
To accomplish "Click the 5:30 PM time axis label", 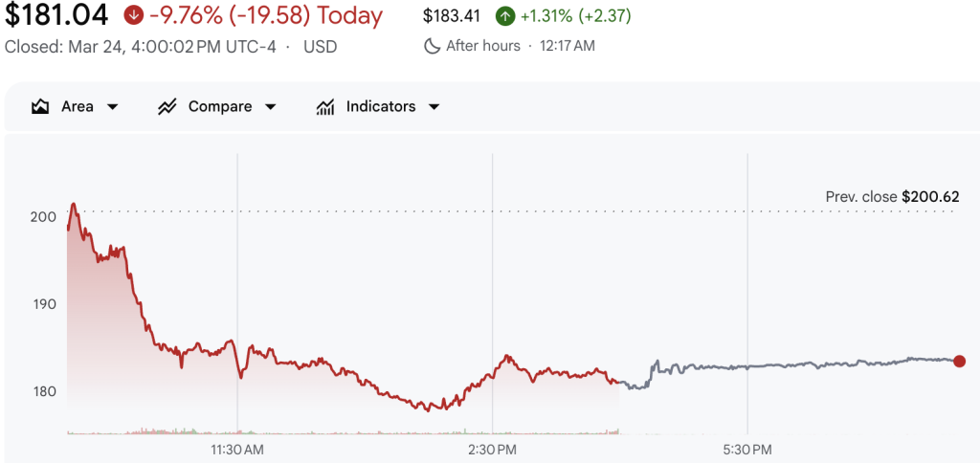I will [747, 449].
